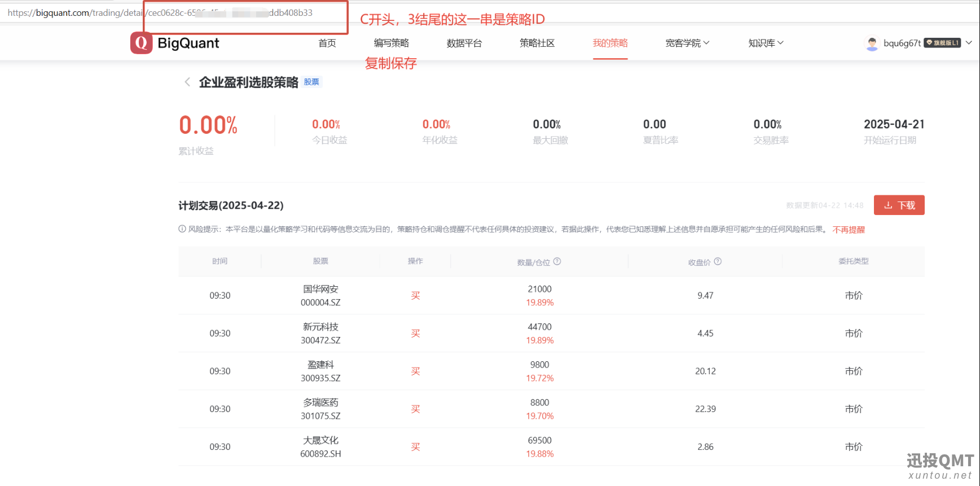Open the 编写策略 menu item

coord(391,43)
